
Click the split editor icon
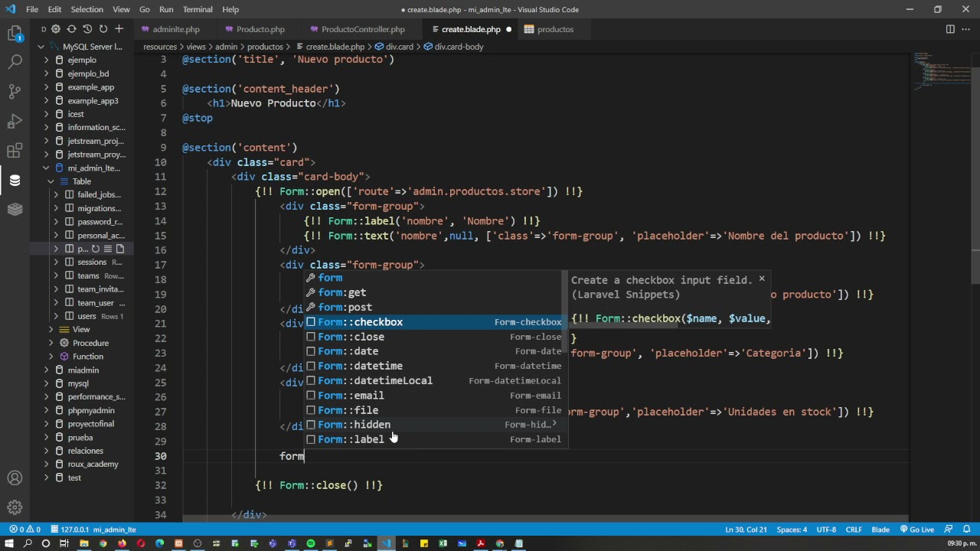tap(950, 29)
